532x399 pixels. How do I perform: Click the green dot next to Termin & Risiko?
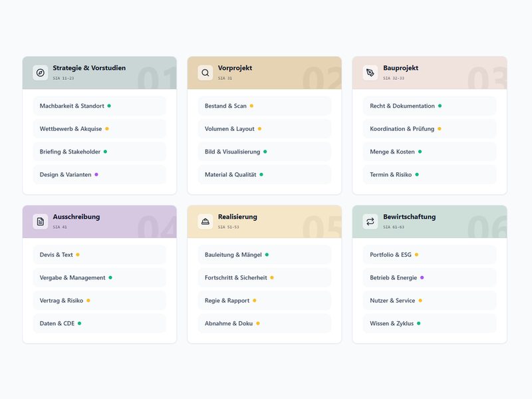tap(417, 174)
